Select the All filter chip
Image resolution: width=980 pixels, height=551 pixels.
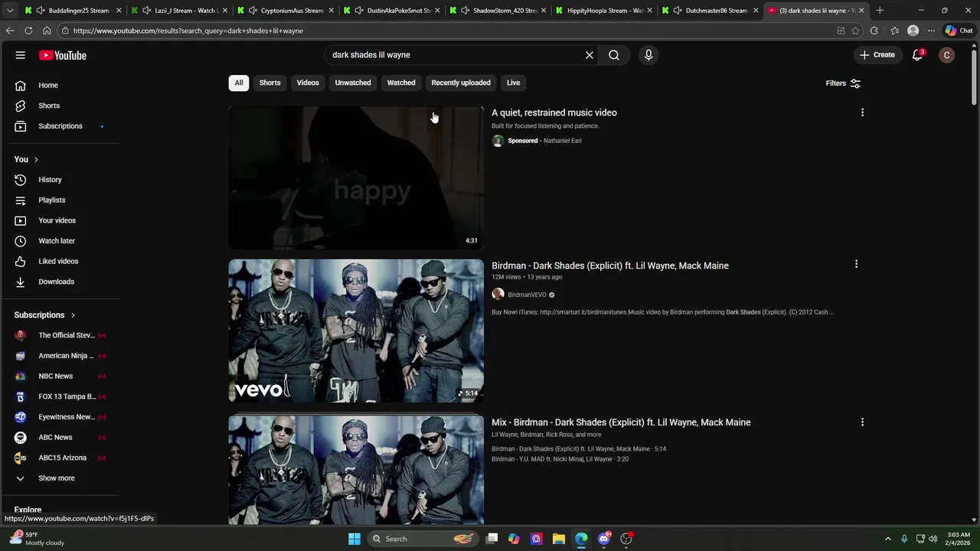[x=239, y=83]
